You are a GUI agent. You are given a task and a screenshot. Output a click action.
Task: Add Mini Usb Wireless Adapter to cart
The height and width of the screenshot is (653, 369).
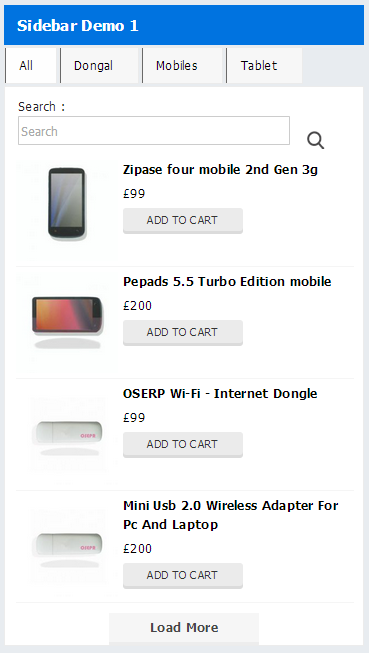click(183, 576)
